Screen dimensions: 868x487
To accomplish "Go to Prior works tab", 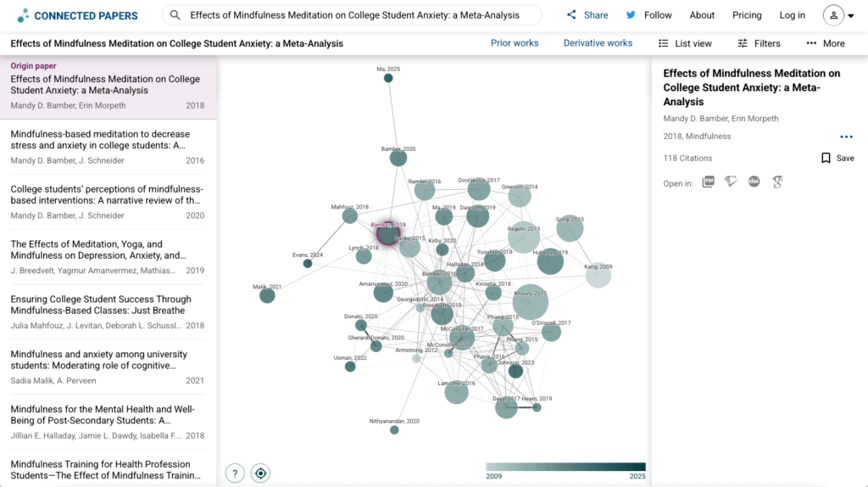I will click(515, 43).
